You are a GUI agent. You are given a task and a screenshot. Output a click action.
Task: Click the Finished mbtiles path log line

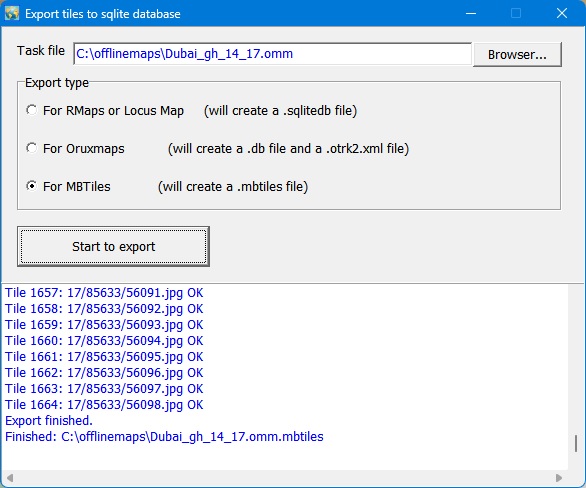[x=164, y=437]
